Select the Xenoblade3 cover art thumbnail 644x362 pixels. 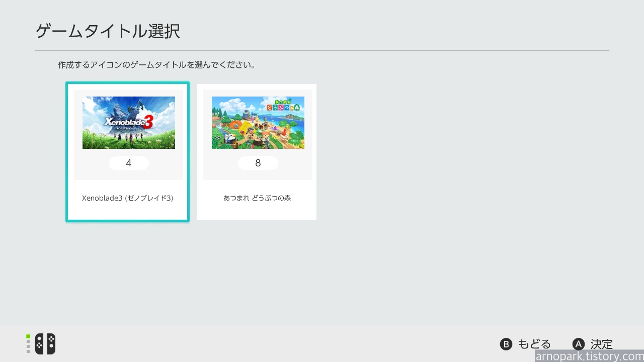(x=129, y=123)
